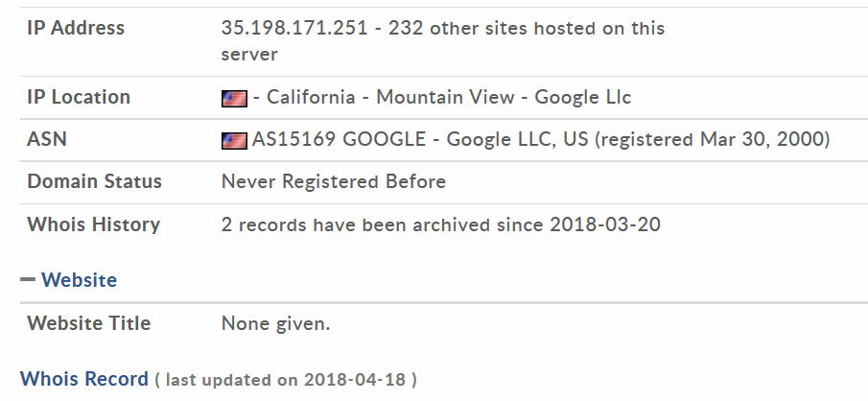Screen dimensions: 868x401
Task: Select the None given title value
Action: [275, 323]
